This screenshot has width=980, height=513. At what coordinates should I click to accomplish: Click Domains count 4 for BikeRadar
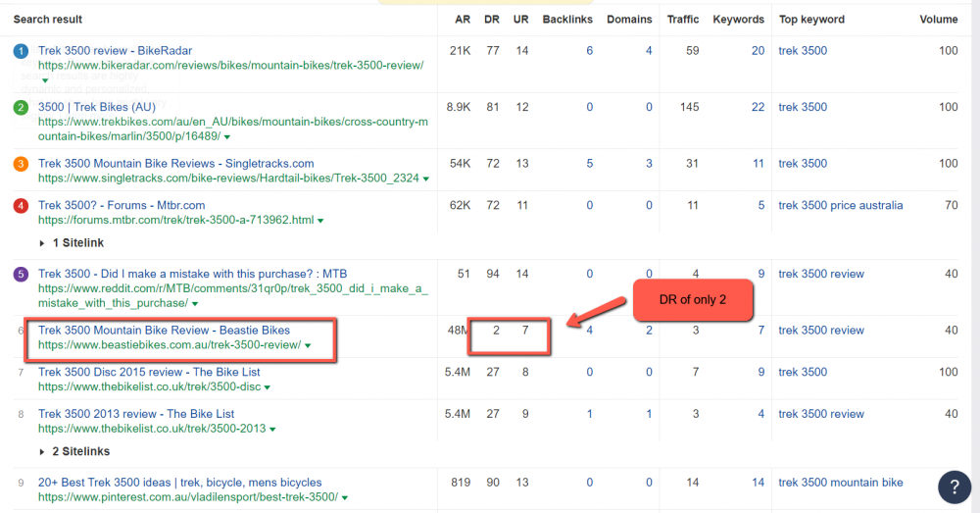649,51
